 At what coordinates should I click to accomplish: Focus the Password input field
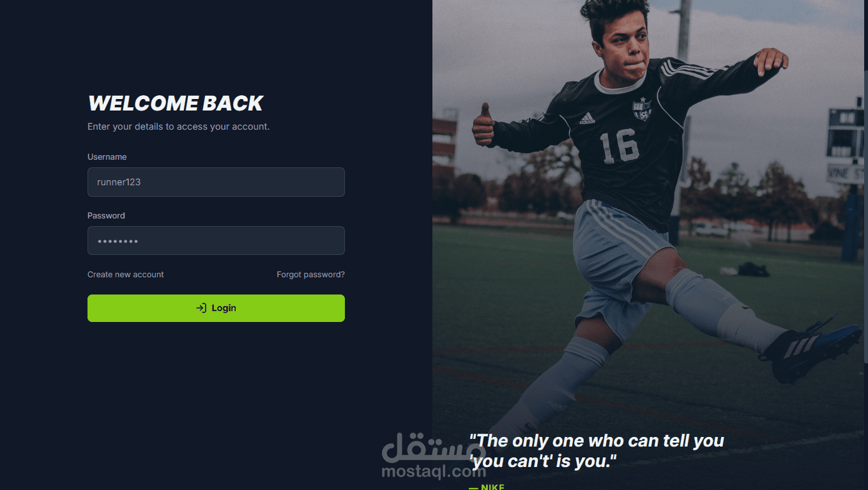(x=216, y=241)
